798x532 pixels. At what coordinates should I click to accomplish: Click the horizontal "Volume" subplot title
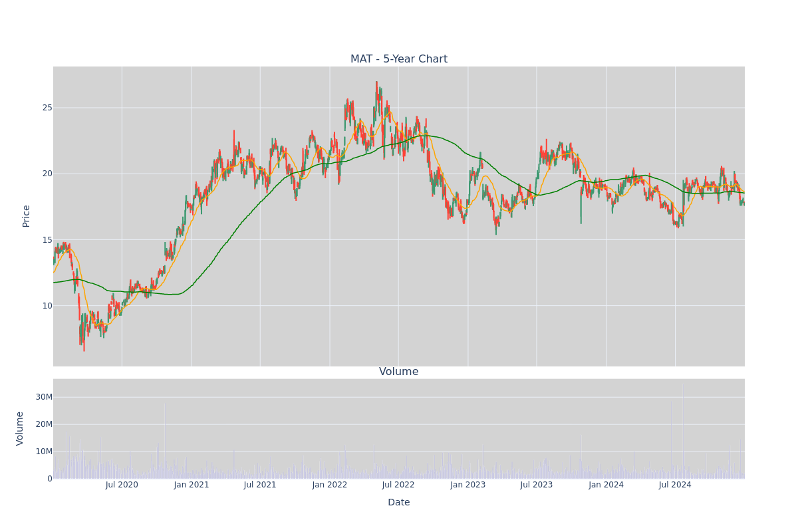pos(399,372)
